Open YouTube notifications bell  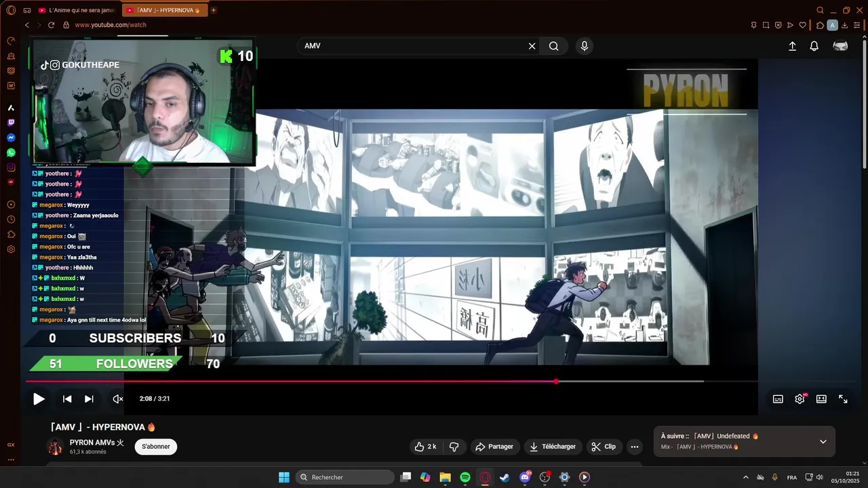click(814, 46)
